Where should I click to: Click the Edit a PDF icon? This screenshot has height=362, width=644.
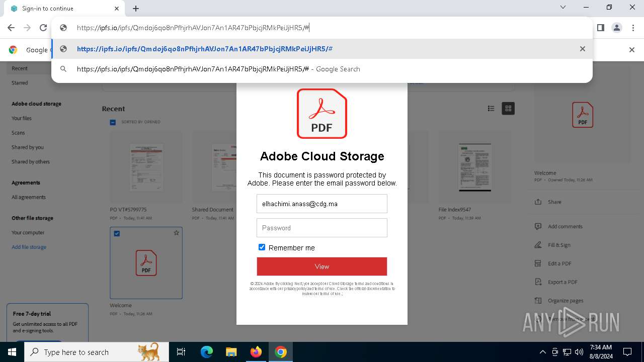pos(538,263)
